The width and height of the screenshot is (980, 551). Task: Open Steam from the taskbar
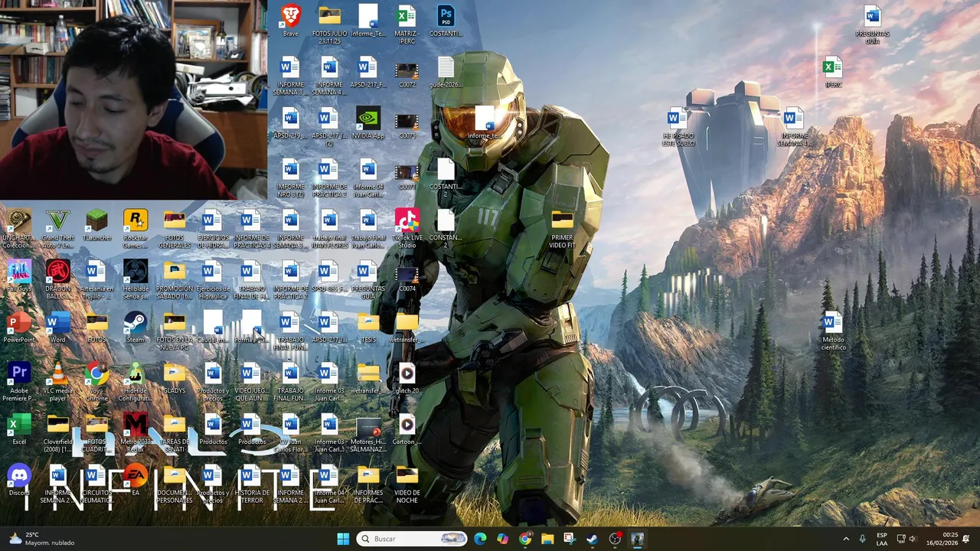tap(593, 539)
